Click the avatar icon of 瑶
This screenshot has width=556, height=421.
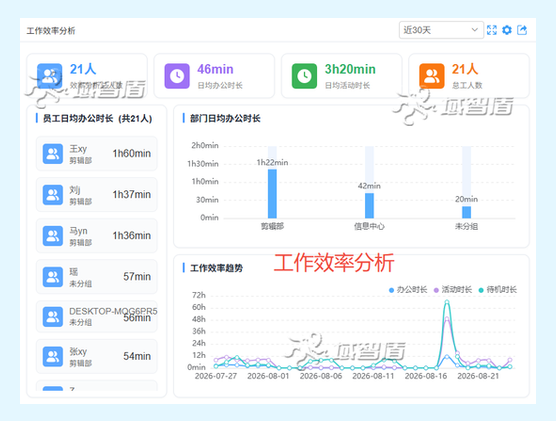click(x=53, y=277)
